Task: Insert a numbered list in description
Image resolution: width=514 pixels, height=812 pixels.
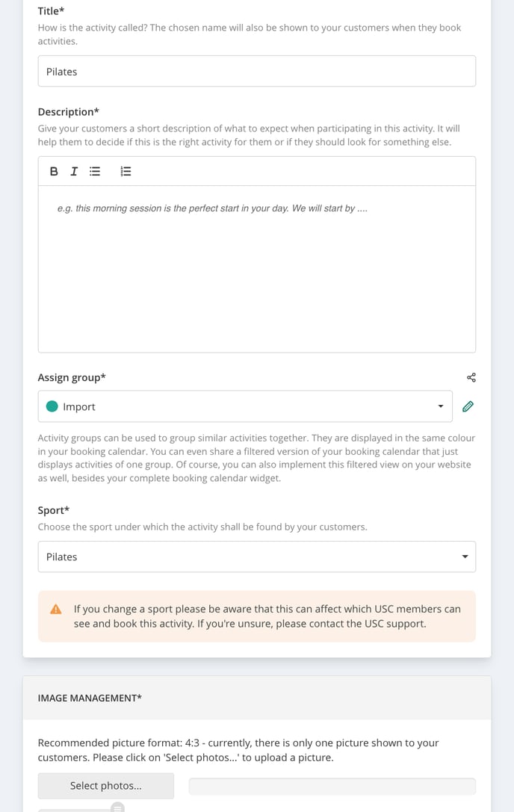Action: tap(126, 171)
